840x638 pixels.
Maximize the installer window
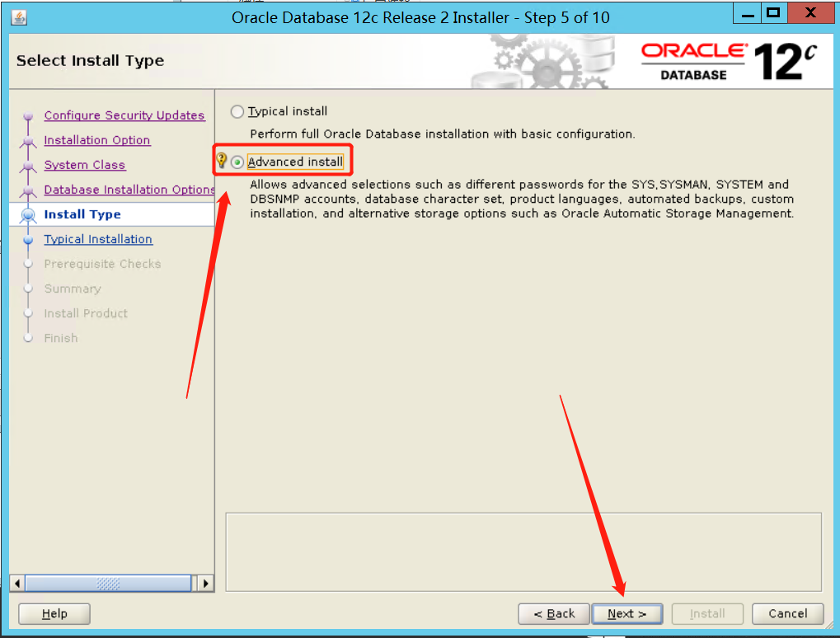[x=773, y=13]
